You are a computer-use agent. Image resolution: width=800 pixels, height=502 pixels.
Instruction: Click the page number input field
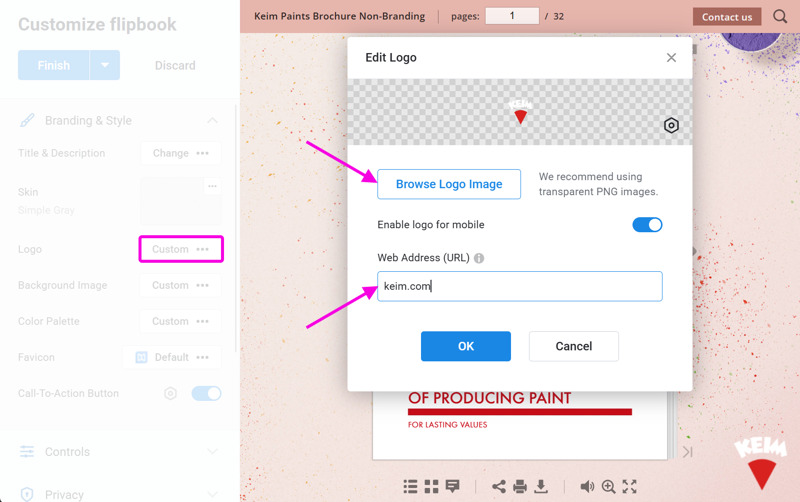(x=512, y=16)
